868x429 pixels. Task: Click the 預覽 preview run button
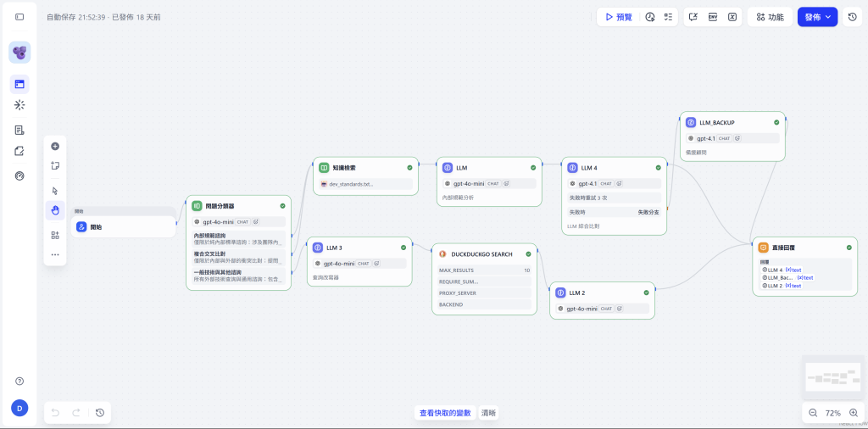618,17
